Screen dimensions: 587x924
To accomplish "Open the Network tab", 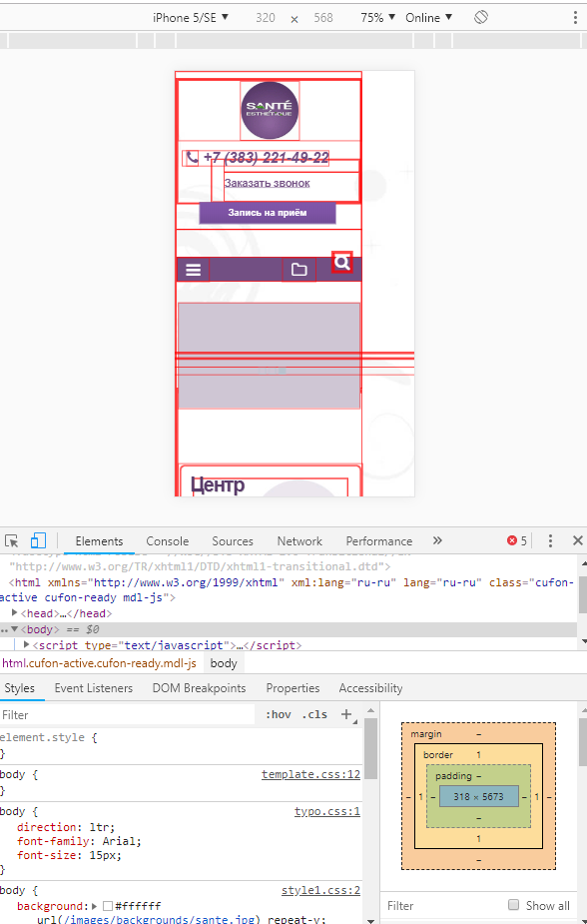I will pos(299,541).
